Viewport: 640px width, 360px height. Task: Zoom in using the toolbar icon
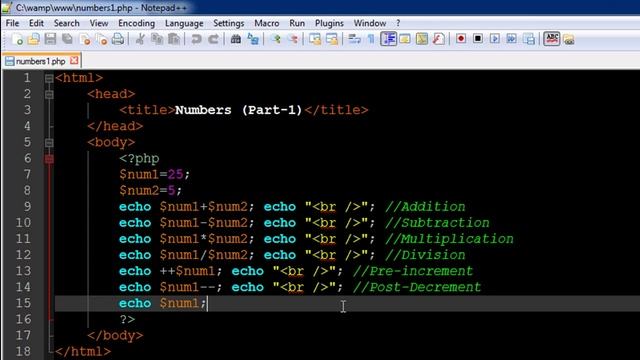point(276,39)
